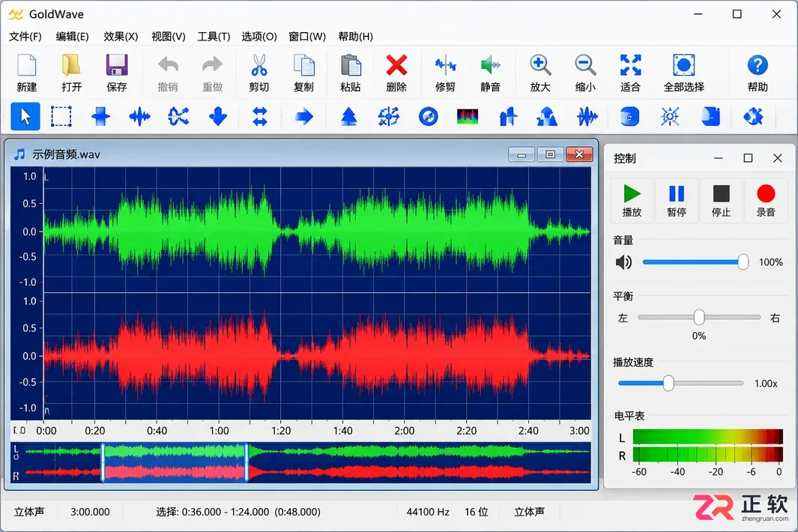Screen dimensions: 798x532
Task: Click the 16 位 status bar entry
Action: coord(477,513)
